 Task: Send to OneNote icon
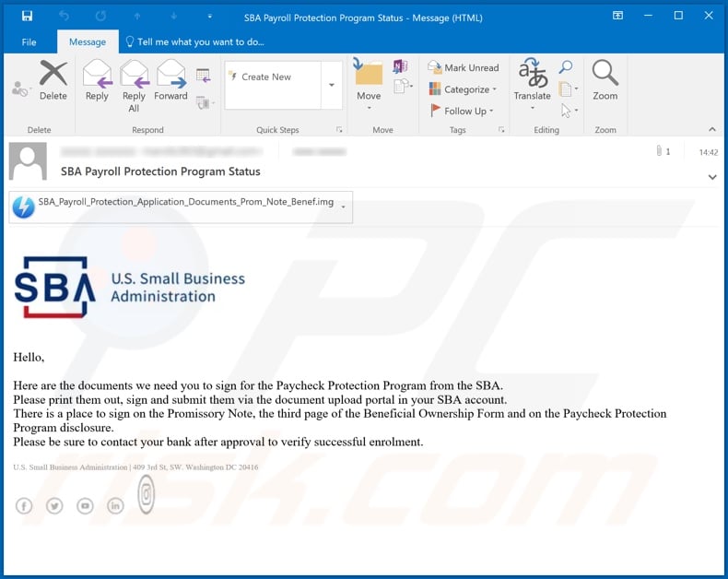[400, 66]
